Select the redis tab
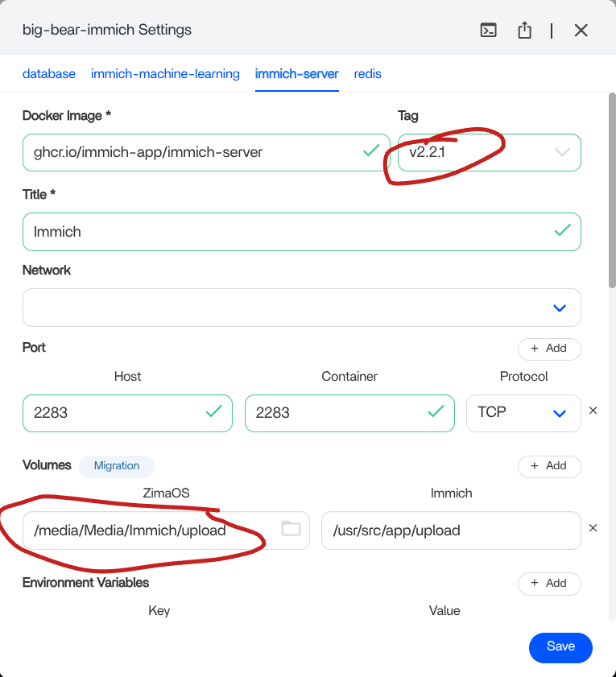 click(x=368, y=74)
